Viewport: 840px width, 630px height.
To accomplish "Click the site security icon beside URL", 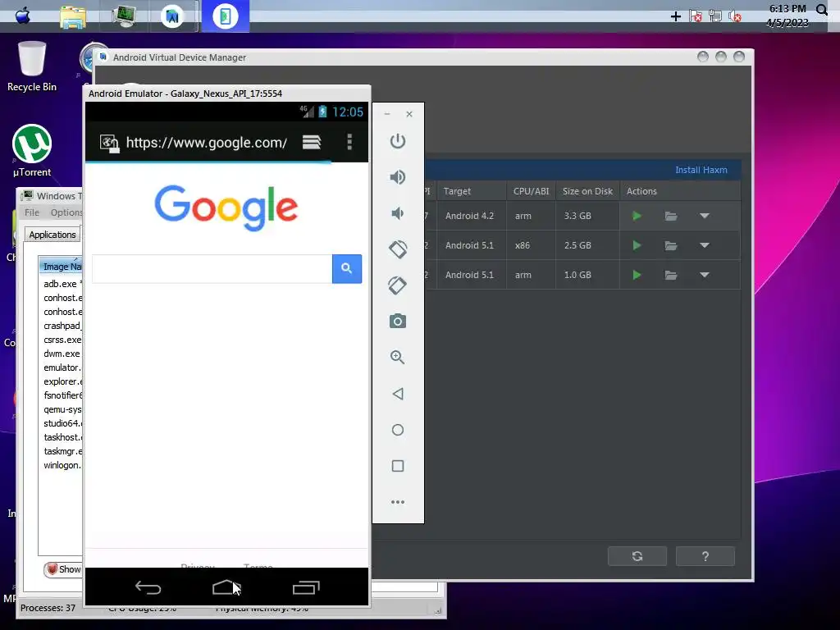I will tap(109, 143).
